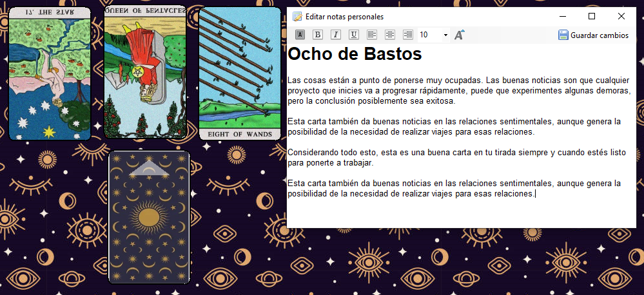644x295 pixels.
Task: Align text to the right
Action: click(408, 35)
